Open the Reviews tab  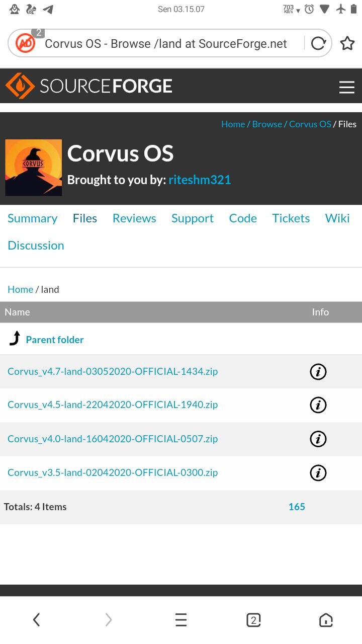pyautogui.click(x=134, y=218)
